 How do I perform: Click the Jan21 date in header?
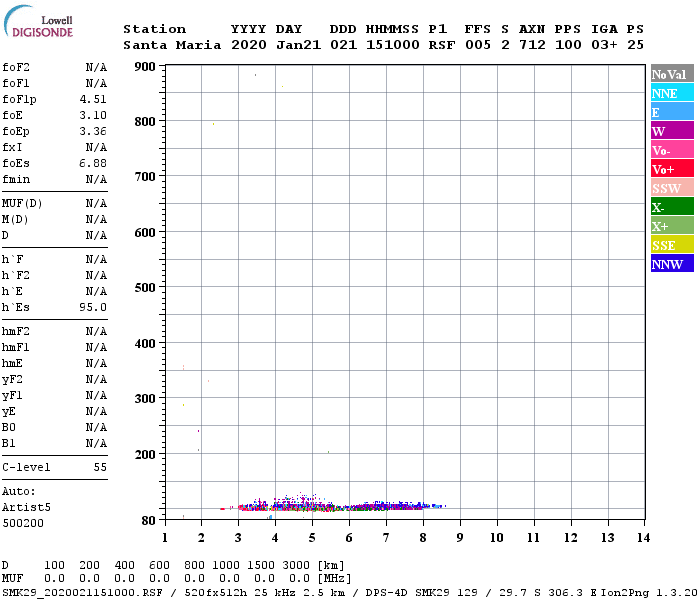298,45
